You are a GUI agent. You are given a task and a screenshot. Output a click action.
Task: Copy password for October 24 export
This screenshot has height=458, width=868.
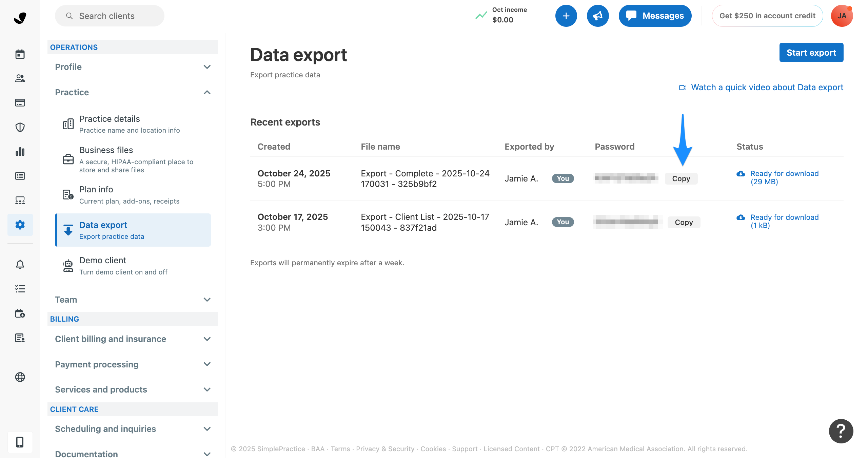pos(681,178)
